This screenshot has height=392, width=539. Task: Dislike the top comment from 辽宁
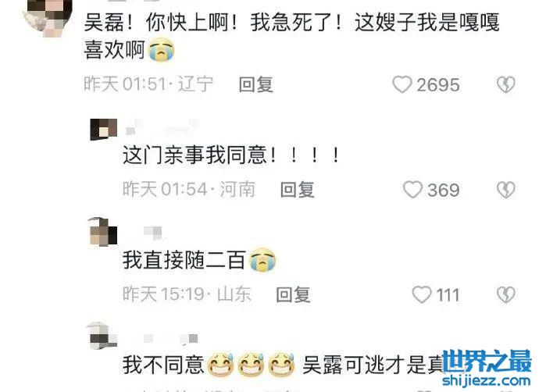(505, 84)
